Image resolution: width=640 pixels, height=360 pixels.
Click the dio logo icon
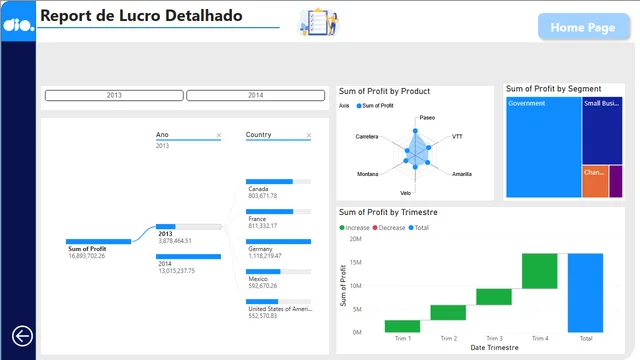(18, 25)
